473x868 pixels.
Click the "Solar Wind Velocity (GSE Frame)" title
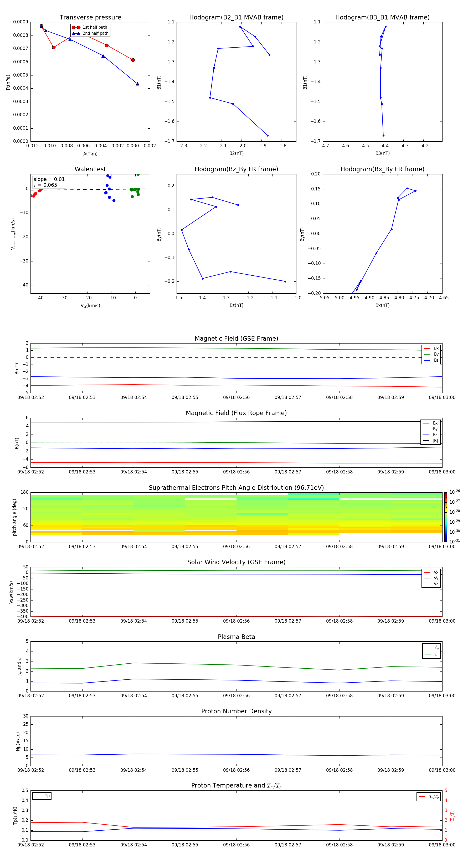236,562
